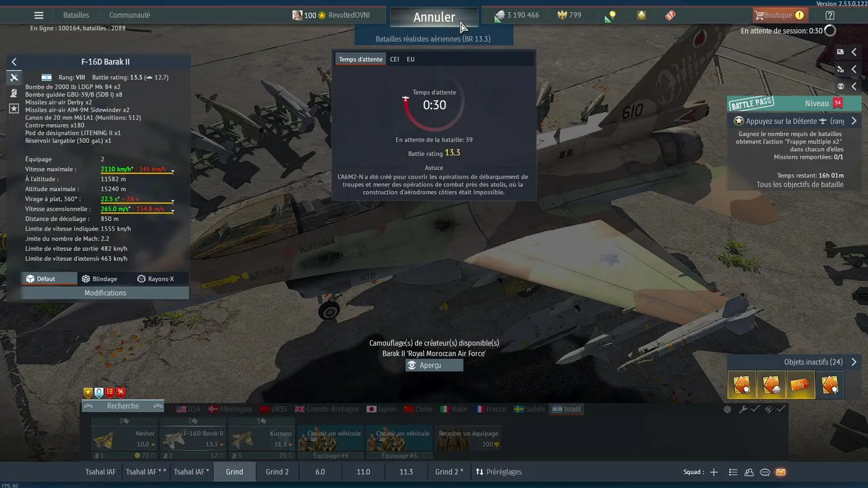Select the 11.3 preset tab
Image resolution: width=868 pixels, height=488 pixels.
tap(406, 472)
